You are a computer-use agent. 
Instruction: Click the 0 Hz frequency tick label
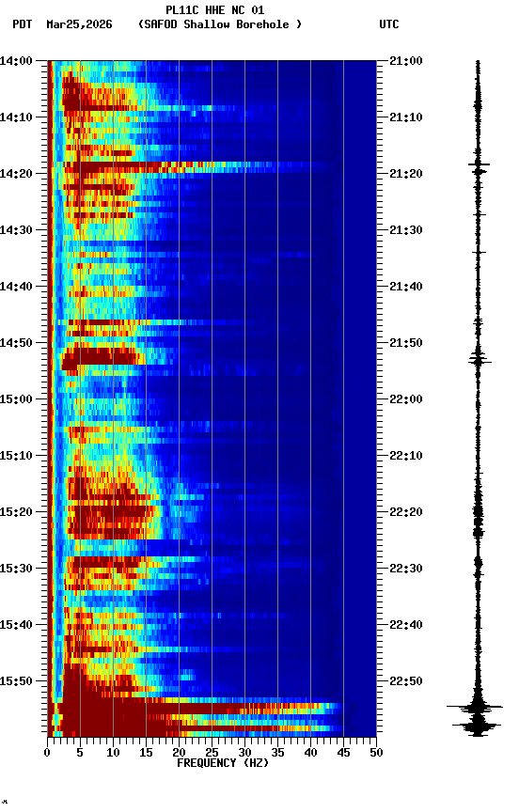(x=47, y=753)
